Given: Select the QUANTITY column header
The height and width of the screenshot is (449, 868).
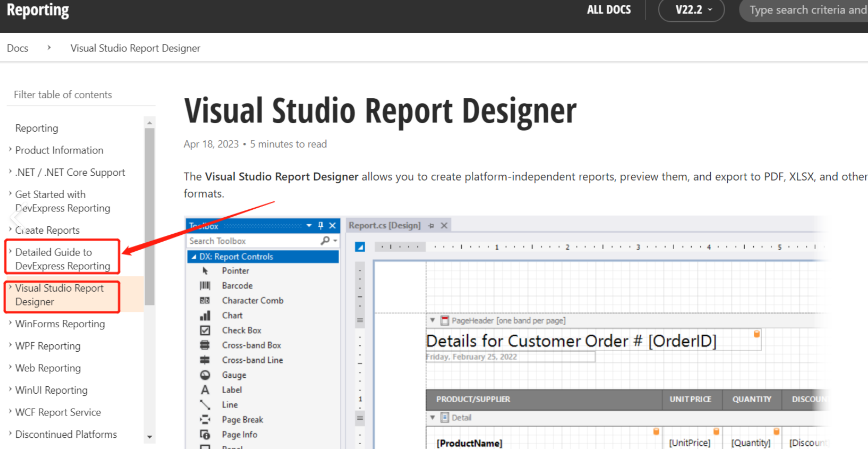Looking at the screenshot, I should (x=752, y=400).
